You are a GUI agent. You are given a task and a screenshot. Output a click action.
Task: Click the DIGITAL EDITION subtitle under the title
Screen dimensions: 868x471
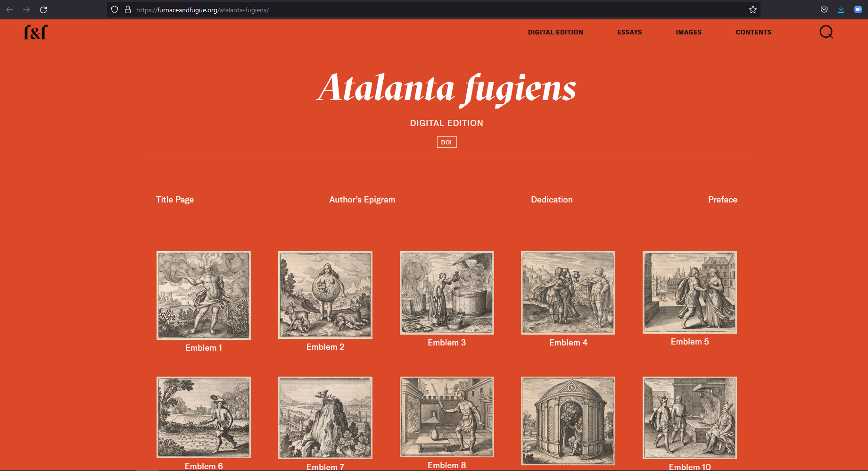click(x=446, y=123)
